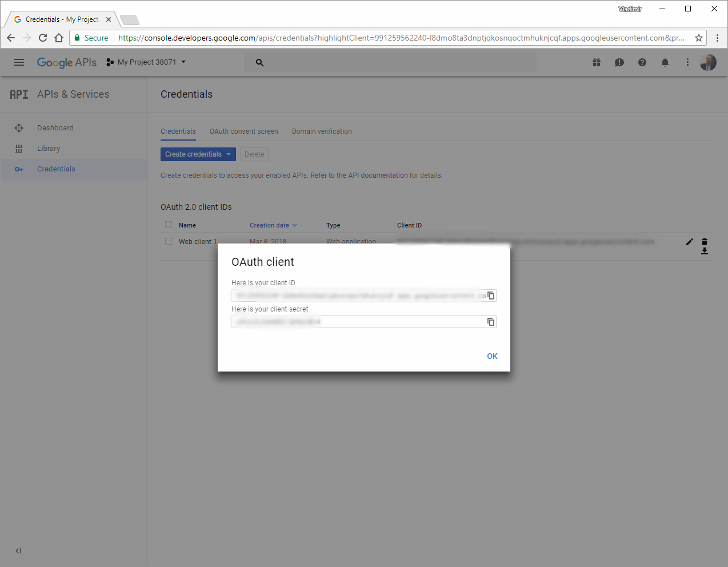Click the Secure padlock site info
Screen dimensions: 728x567
tap(91, 38)
